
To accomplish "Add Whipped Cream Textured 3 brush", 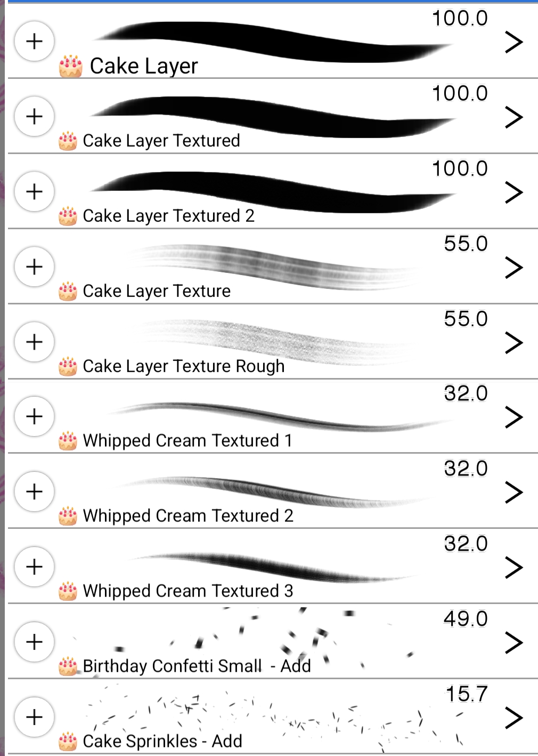I will (x=35, y=567).
